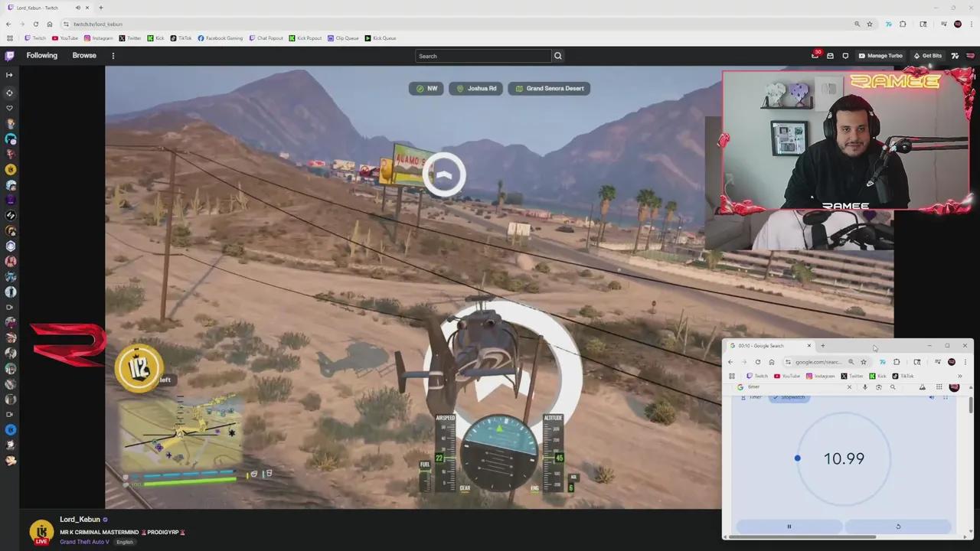Click the Google search magnifier in small window
The height and width of the screenshot is (551, 980).
(x=893, y=387)
